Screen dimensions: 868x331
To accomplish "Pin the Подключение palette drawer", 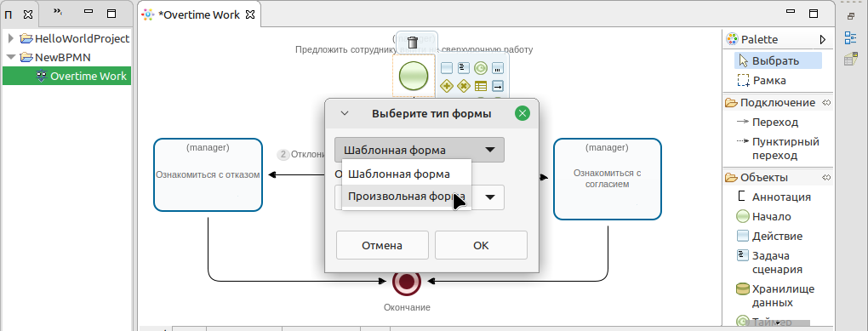I will 826,102.
